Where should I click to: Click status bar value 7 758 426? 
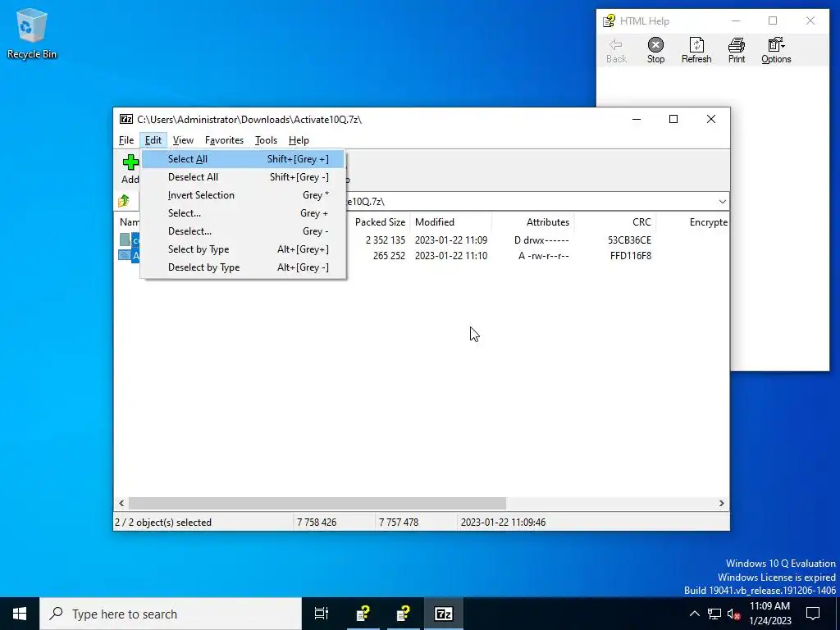pyautogui.click(x=317, y=523)
